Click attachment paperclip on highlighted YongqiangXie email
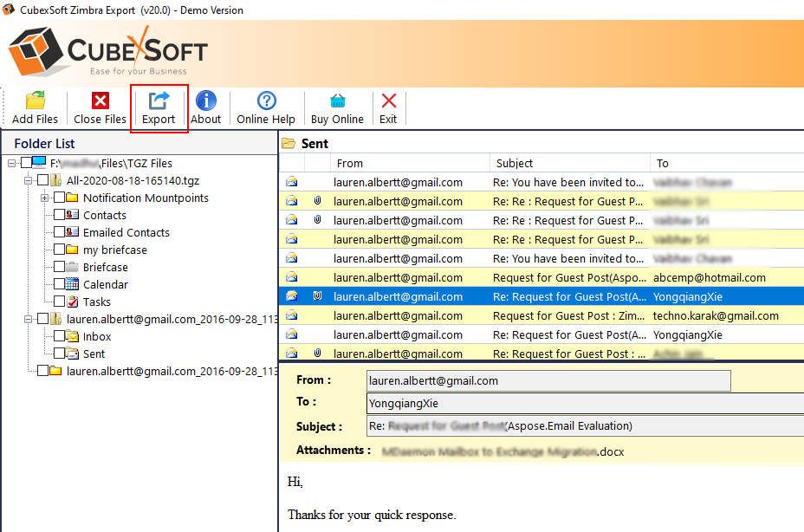 [x=317, y=296]
